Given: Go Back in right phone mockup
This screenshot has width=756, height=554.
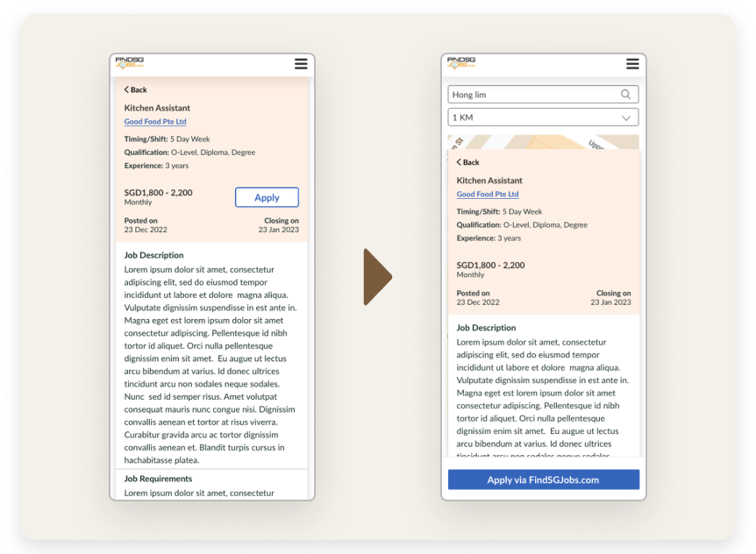Looking at the screenshot, I should pos(467,162).
